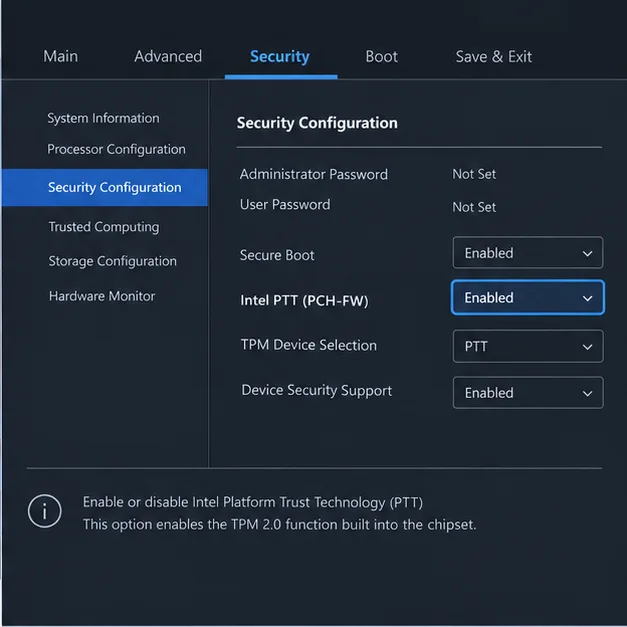This screenshot has height=627, width=627.
Task: Click the Secure Boot label
Action: [277, 255]
